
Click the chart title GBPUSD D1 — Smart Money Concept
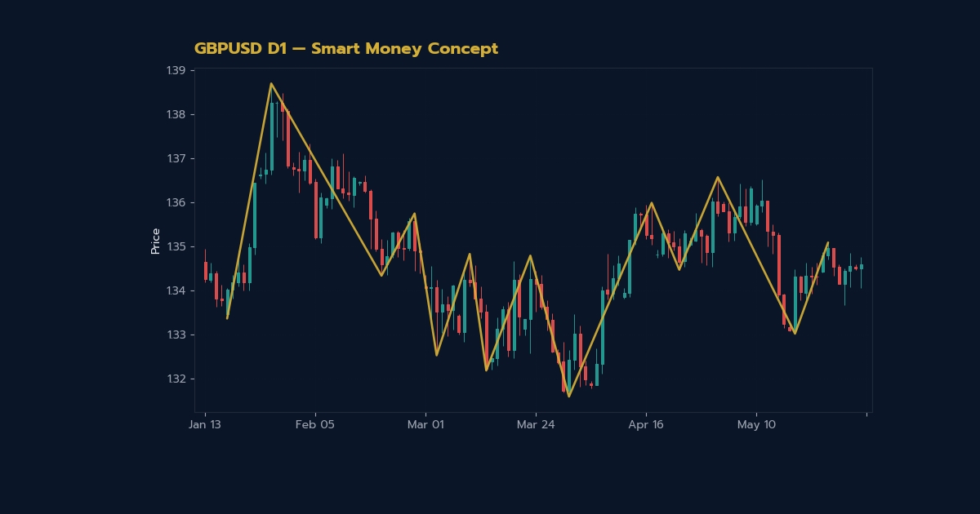346,49
